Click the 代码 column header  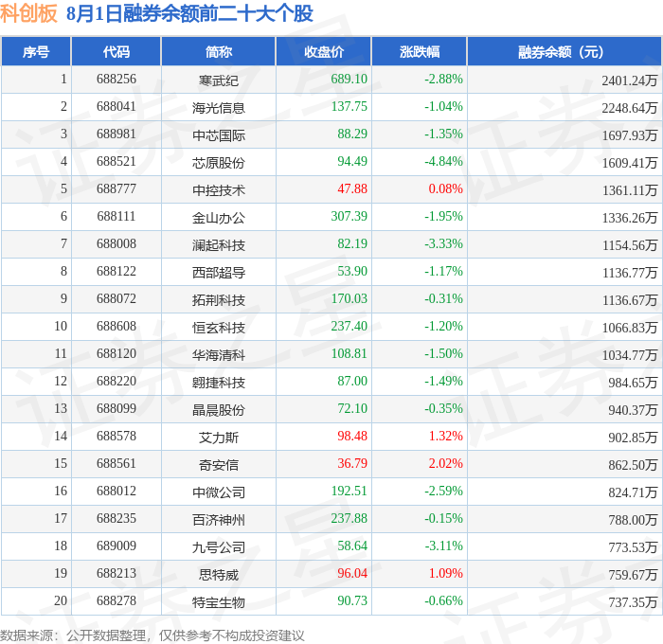pos(116,51)
